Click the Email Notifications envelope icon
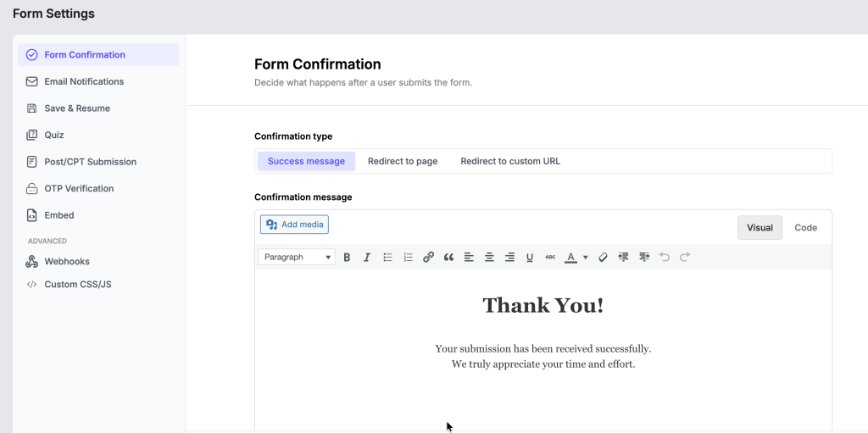This screenshot has height=433, width=868. pyautogui.click(x=31, y=81)
